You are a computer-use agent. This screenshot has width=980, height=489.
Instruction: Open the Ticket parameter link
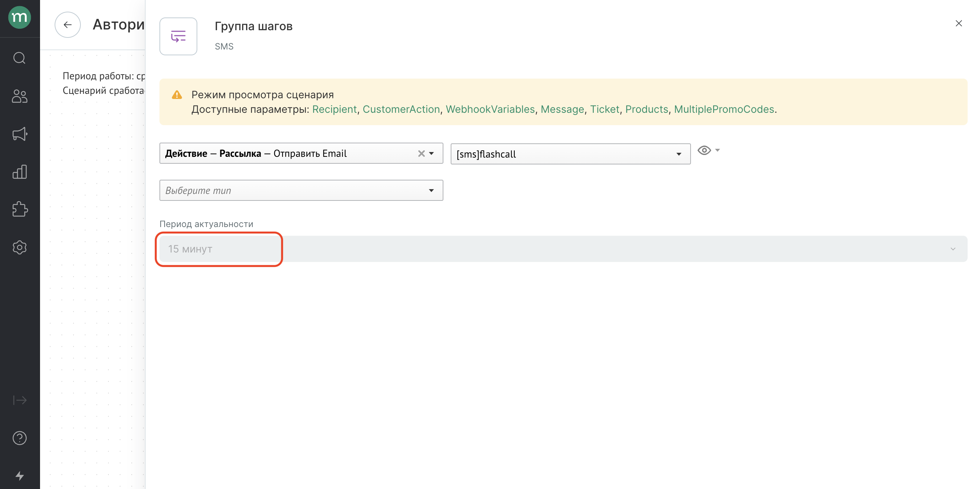605,110
